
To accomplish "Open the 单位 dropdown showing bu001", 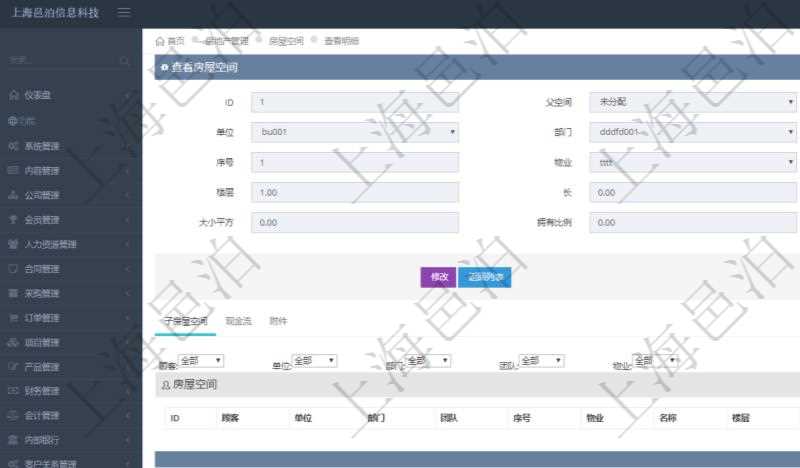I will tap(355, 132).
